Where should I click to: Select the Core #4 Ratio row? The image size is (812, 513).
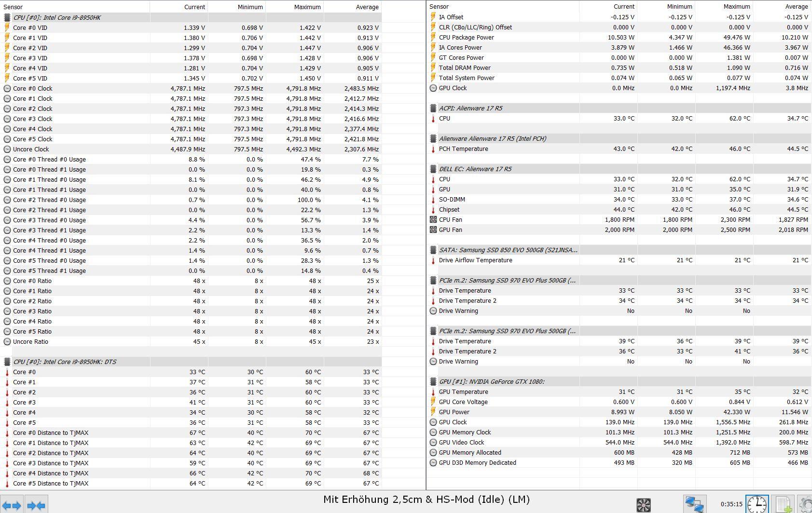(191, 322)
